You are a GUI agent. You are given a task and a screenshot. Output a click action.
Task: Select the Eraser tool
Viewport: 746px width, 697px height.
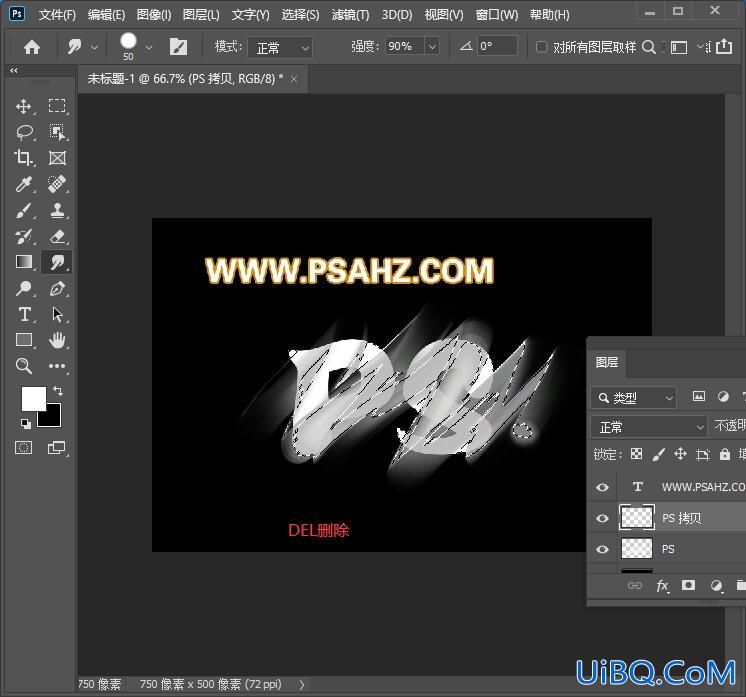pos(57,236)
